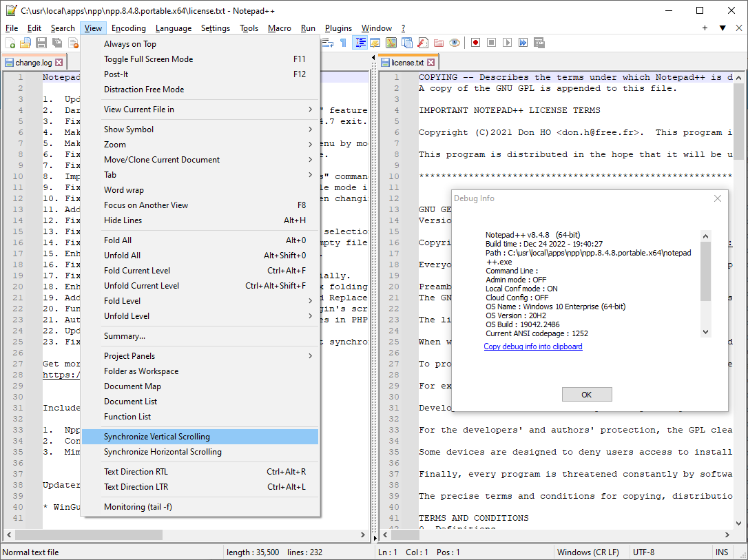Click Windows (CR LF) in the status bar
The image size is (748, 560).
coord(588,552)
